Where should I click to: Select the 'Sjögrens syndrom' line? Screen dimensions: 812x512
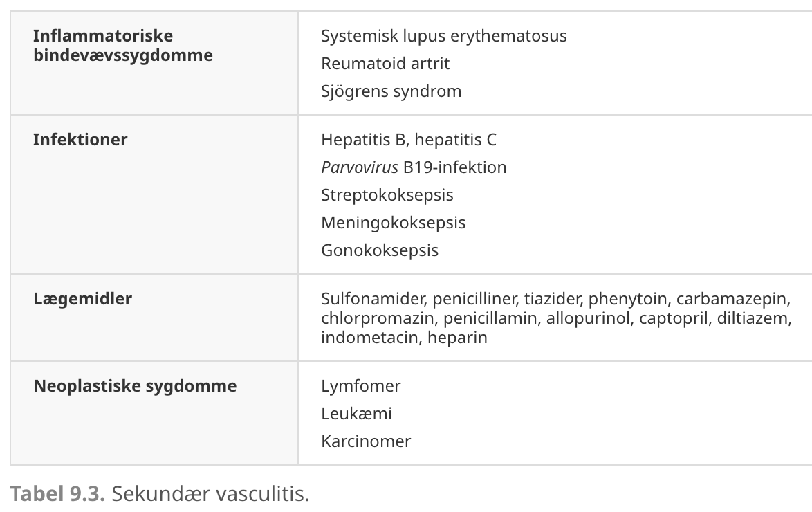391,91
